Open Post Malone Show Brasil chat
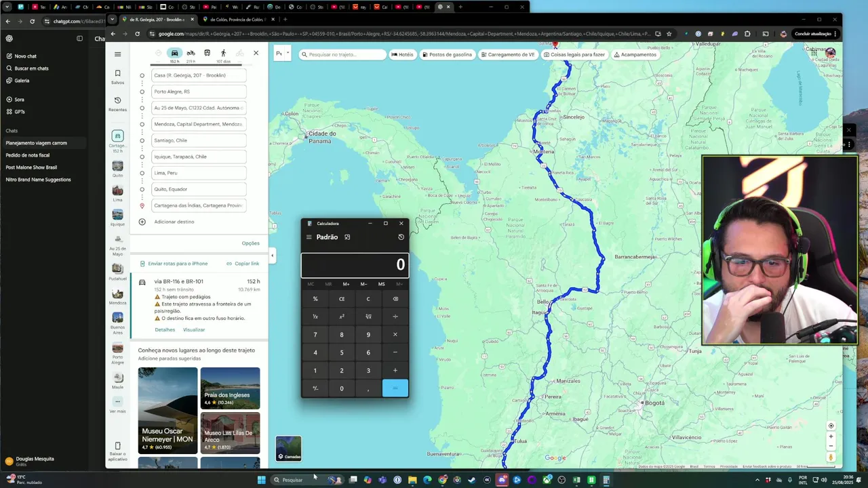The width and height of the screenshot is (868, 488). (x=31, y=167)
